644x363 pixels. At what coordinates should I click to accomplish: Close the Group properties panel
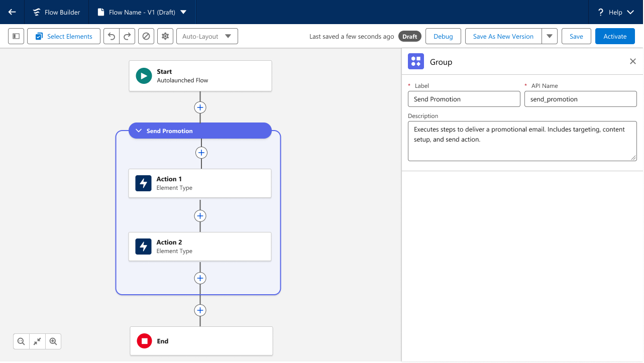tap(633, 61)
